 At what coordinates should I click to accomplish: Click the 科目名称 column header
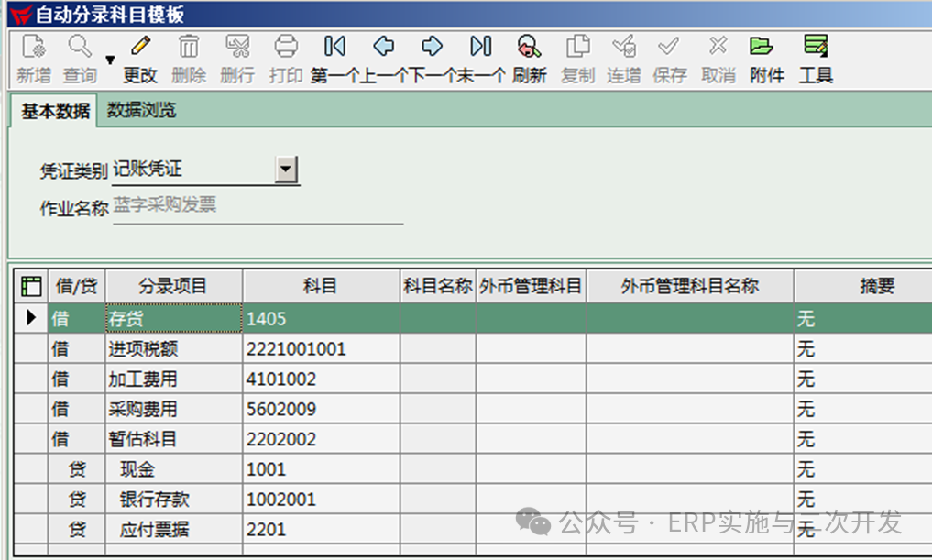[438, 286]
